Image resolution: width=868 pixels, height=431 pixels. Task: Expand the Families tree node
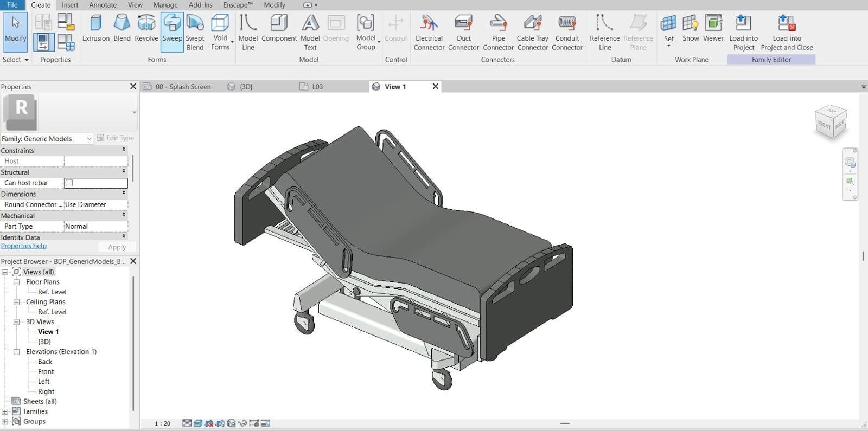5,412
